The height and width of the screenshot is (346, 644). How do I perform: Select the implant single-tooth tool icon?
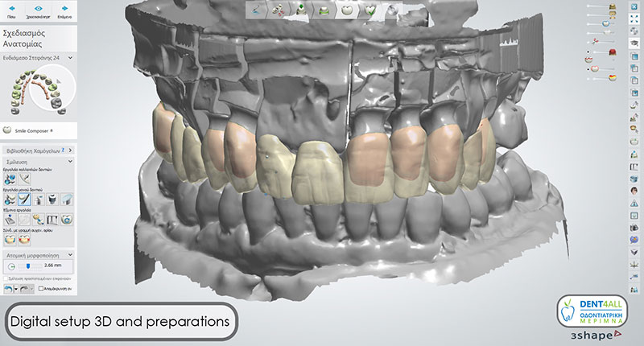tap(52, 200)
